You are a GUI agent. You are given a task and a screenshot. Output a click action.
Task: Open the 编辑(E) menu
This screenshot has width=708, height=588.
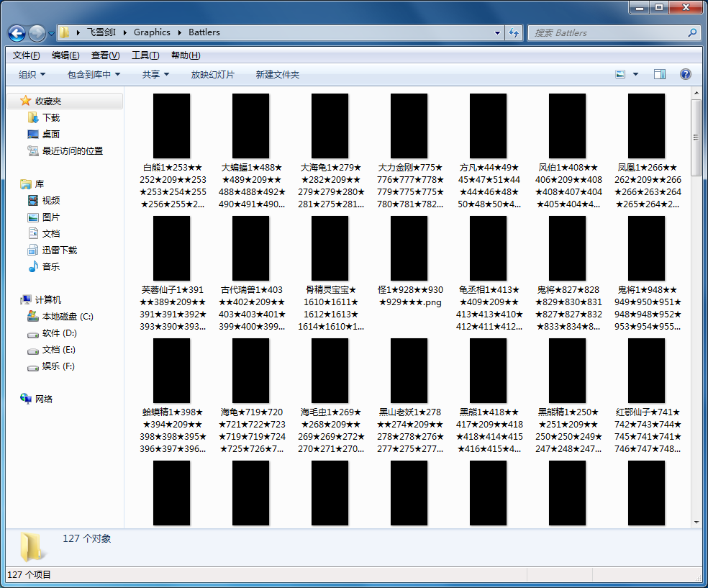pyautogui.click(x=65, y=55)
